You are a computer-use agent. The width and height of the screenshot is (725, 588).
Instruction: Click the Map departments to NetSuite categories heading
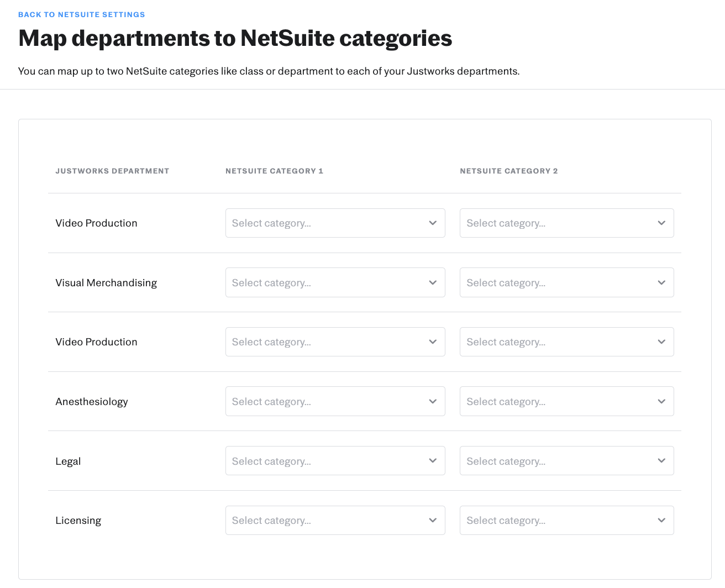coord(235,39)
